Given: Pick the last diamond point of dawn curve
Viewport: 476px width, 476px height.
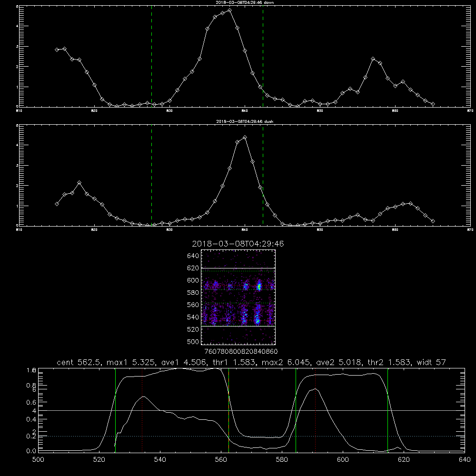Looking at the screenshot, I should (x=433, y=104).
